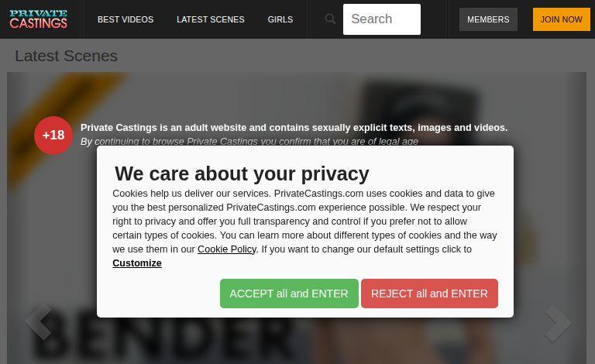Select Latest Scenes in navigation bar
Screen dimensions: 595x364
[210, 19]
